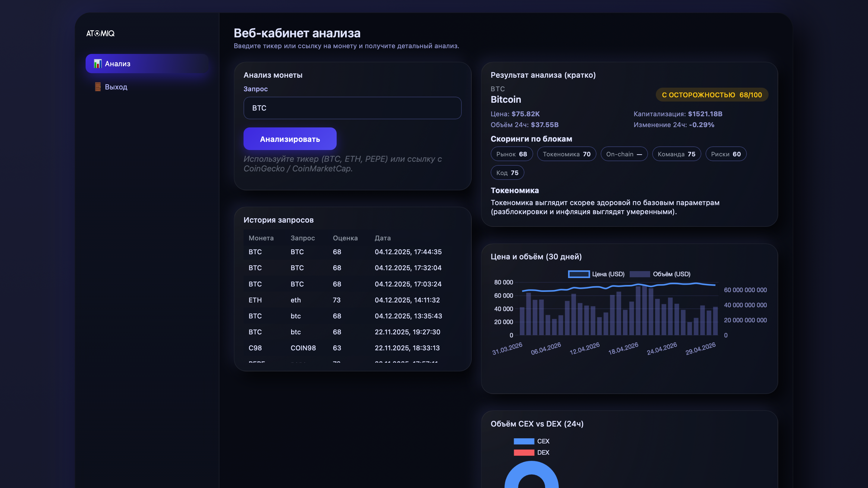Click the bar chart icon beside Анализ

98,64
